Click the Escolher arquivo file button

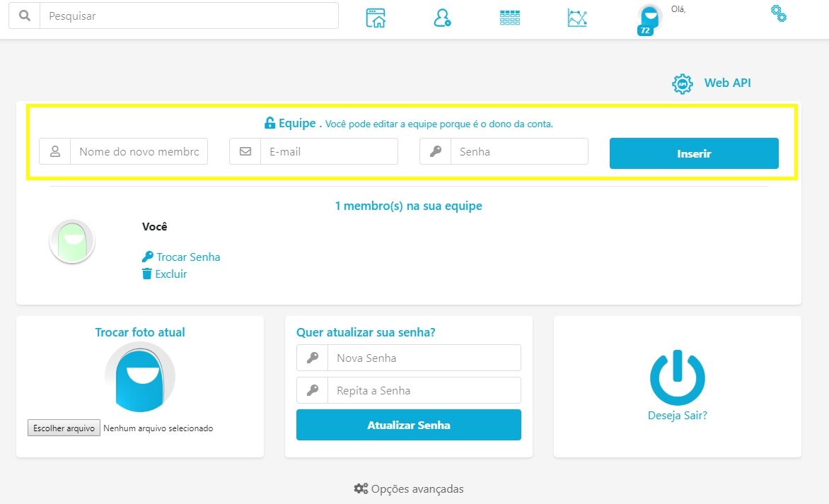point(64,428)
